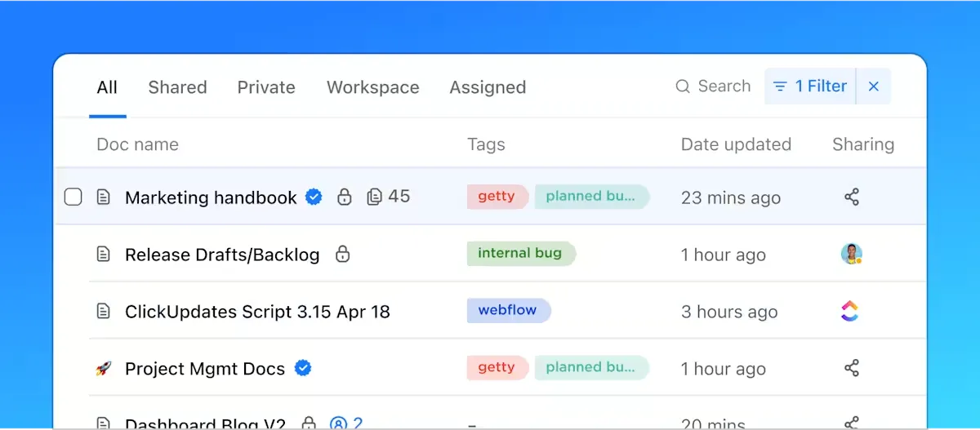Click the lock icon next to Release Drafts/Backlog
This screenshot has width=980, height=430.
pyautogui.click(x=343, y=254)
